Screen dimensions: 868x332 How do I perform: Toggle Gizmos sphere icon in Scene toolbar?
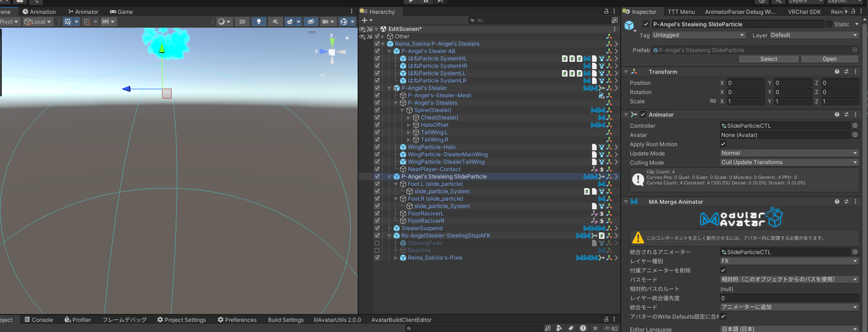pos(343,22)
